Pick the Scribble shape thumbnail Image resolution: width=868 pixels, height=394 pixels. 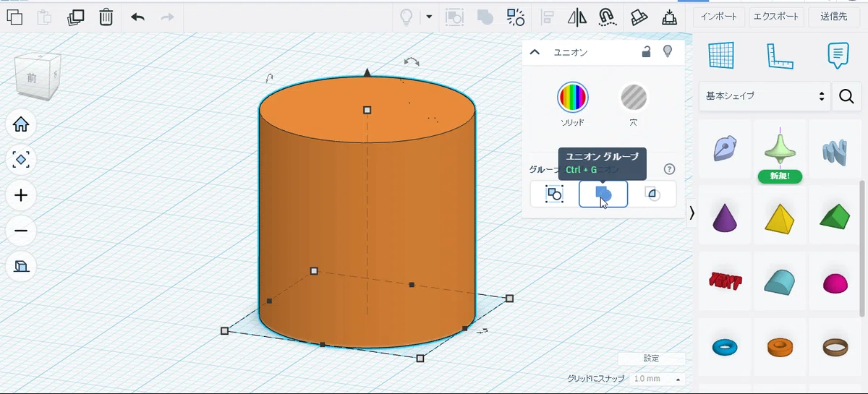pos(725,150)
